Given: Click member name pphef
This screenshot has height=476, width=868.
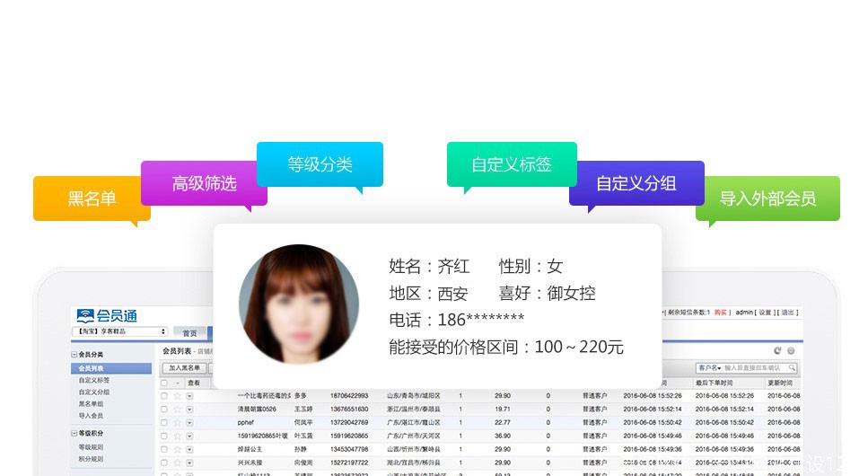Looking at the screenshot, I should tap(246, 422).
